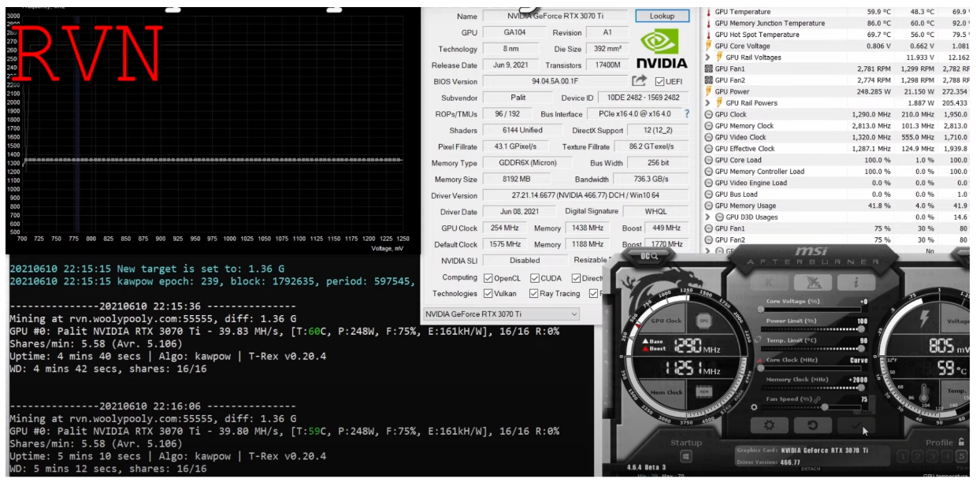Select the Voltage gauge label

958,321
